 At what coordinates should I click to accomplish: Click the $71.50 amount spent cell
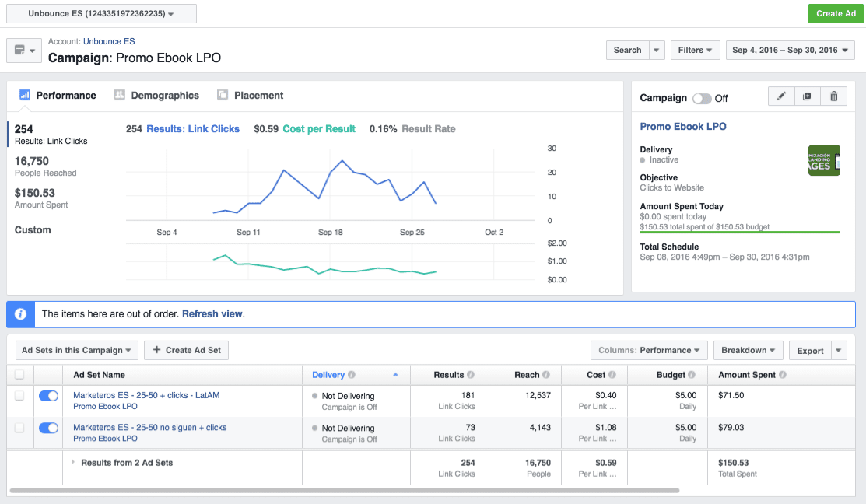point(731,395)
